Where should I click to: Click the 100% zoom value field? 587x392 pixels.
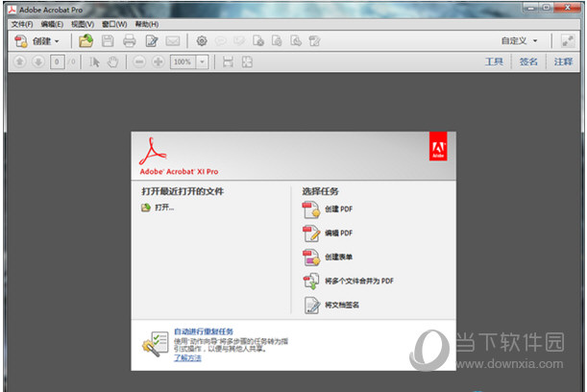pyautogui.click(x=183, y=61)
